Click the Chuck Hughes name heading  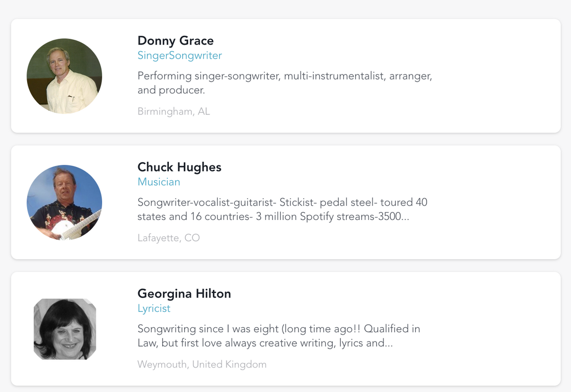(x=180, y=167)
